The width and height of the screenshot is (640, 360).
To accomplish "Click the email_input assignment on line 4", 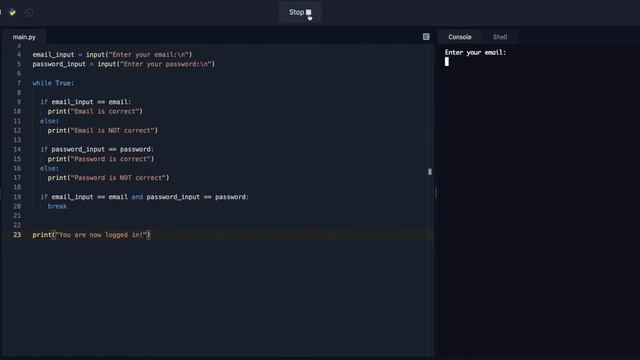I will click(x=112, y=54).
